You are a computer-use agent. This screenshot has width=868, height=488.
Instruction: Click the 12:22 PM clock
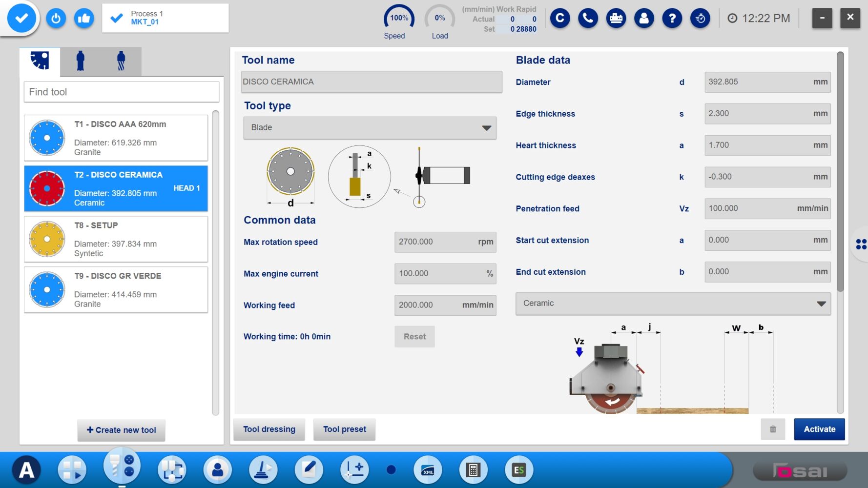[759, 19]
